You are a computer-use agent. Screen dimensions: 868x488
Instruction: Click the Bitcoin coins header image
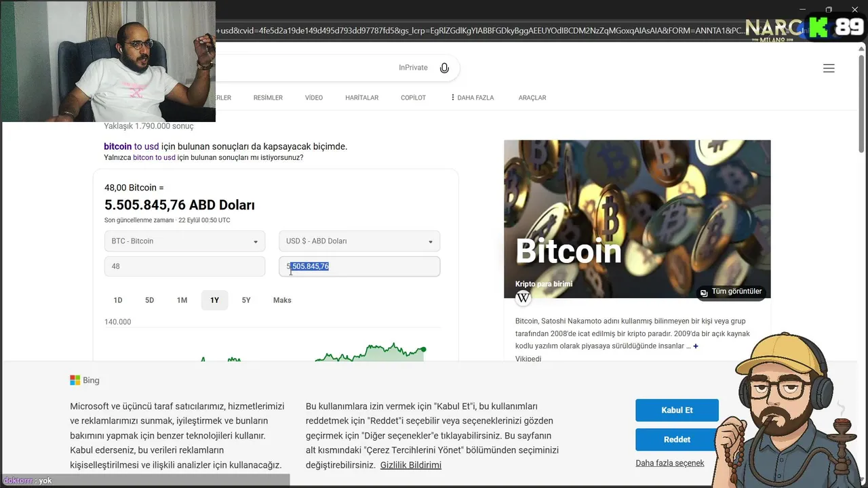coord(637,219)
